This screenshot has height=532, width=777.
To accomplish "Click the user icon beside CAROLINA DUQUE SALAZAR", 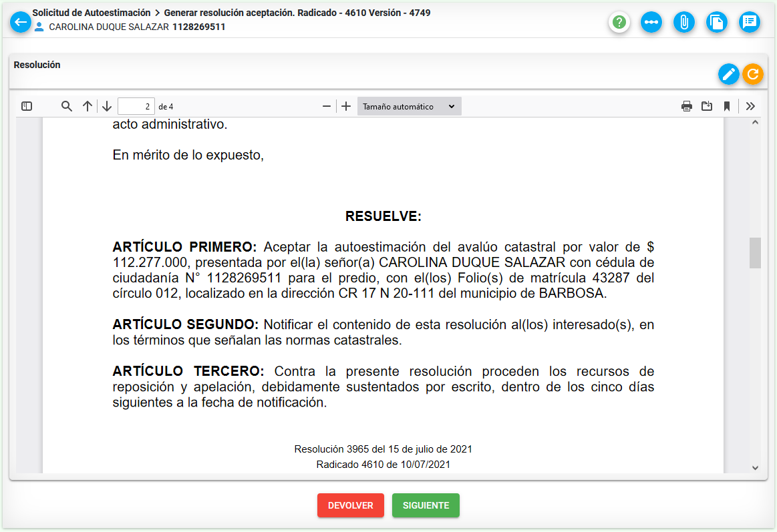I will pyautogui.click(x=39, y=27).
